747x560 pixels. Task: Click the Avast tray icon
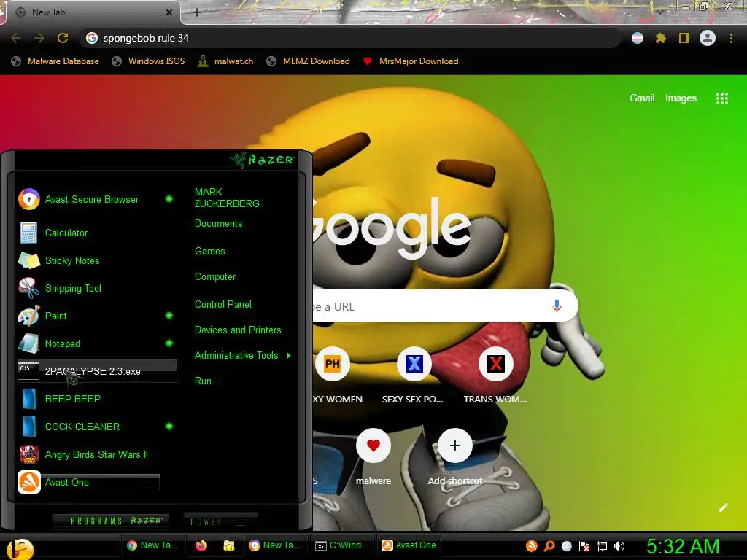click(x=532, y=545)
